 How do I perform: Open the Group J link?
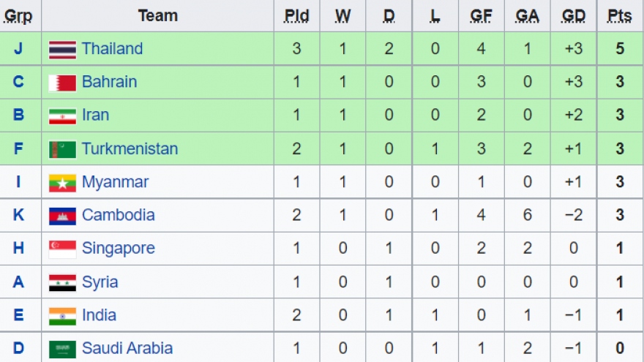click(18, 49)
